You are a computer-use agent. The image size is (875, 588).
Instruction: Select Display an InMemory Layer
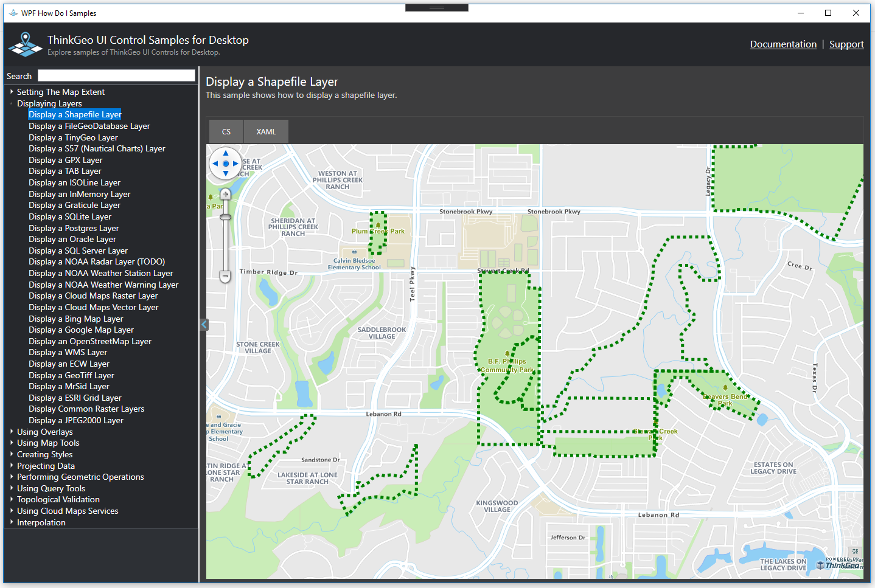click(x=80, y=194)
